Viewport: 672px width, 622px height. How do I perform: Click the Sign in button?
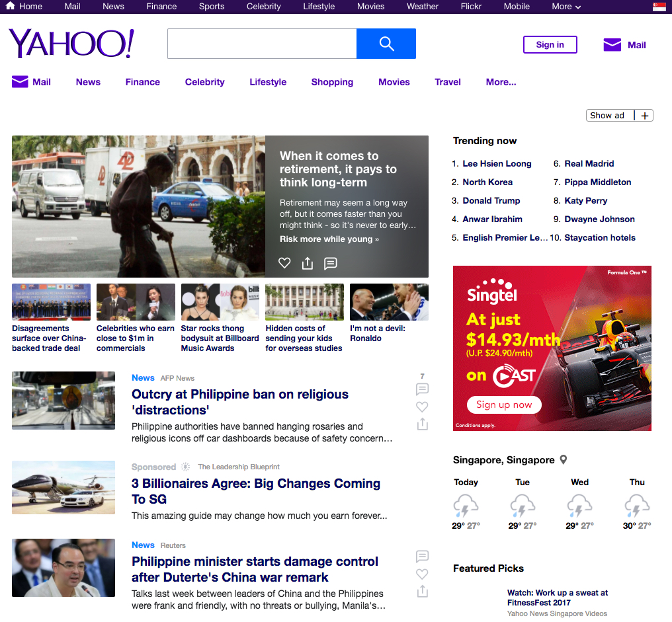point(550,44)
